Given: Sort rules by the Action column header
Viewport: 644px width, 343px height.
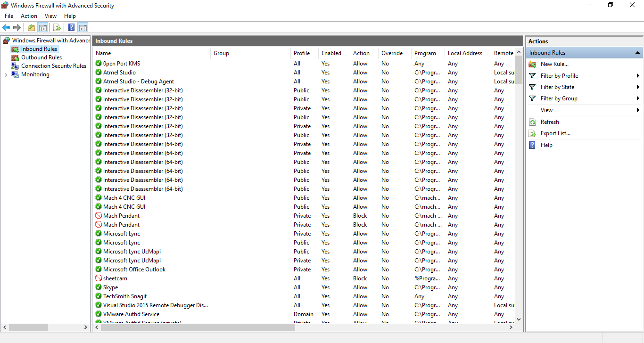Looking at the screenshot, I should coord(364,53).
